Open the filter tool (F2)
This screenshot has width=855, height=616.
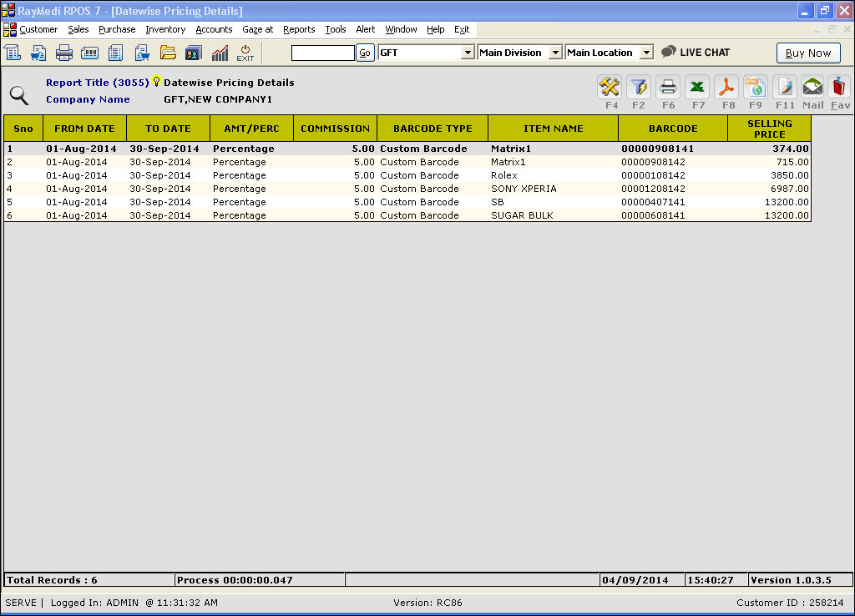pos(639,87)
